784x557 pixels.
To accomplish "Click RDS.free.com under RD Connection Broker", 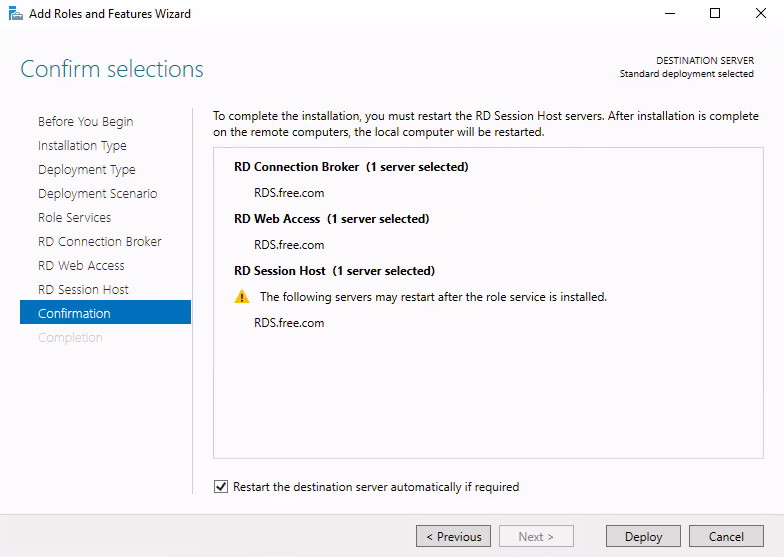I will [289, 192].
